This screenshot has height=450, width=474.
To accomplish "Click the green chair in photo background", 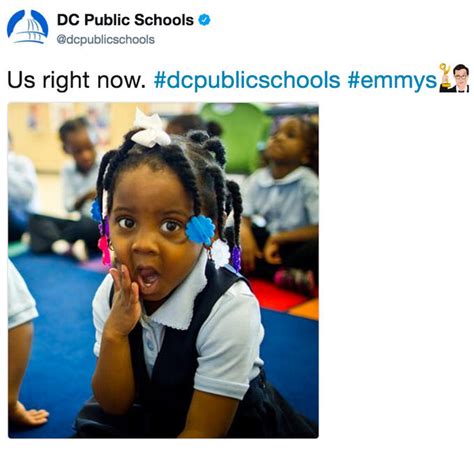I will pos(239,137).
